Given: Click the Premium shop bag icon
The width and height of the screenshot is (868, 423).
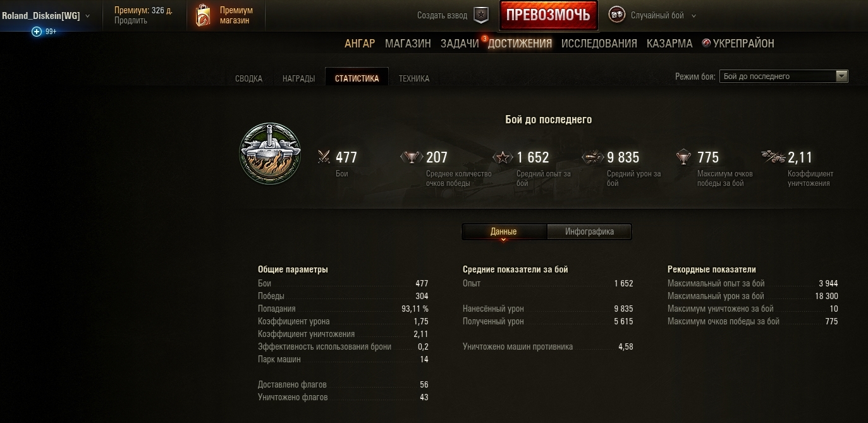Looking at the screenshot, I should 203,15.
